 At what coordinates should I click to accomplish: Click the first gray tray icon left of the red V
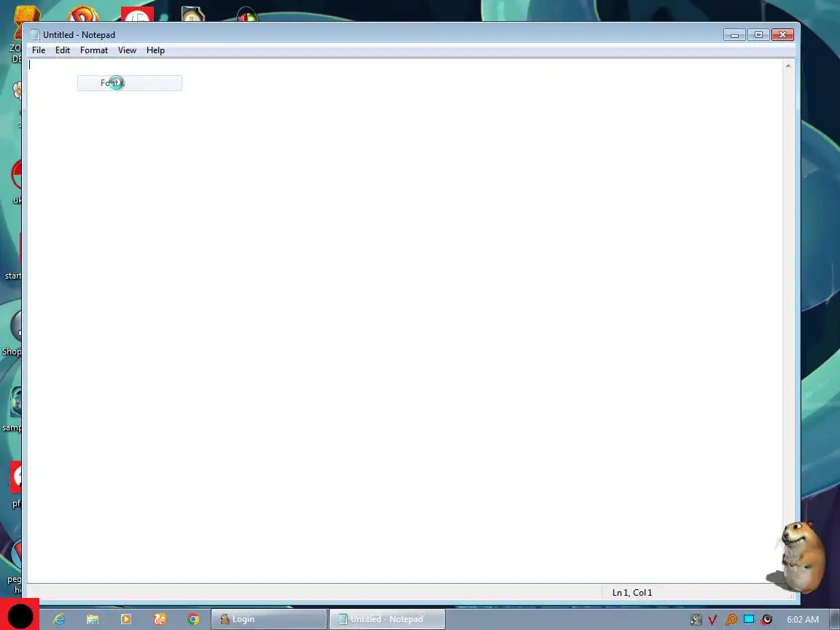696,620
